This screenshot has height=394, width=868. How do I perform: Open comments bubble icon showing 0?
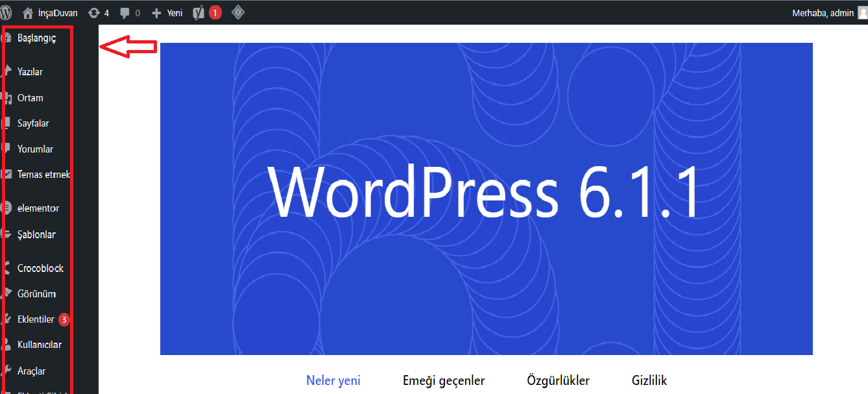pos(125,12)
